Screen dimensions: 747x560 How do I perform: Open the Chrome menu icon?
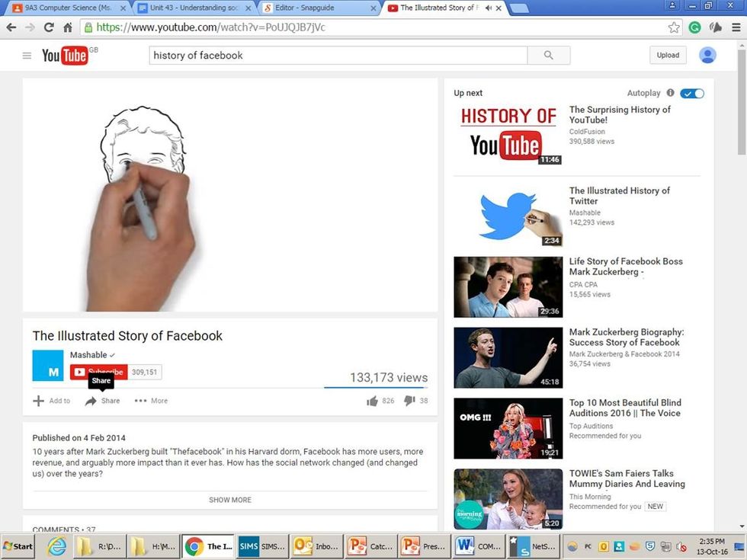click(x=736, y=27)
